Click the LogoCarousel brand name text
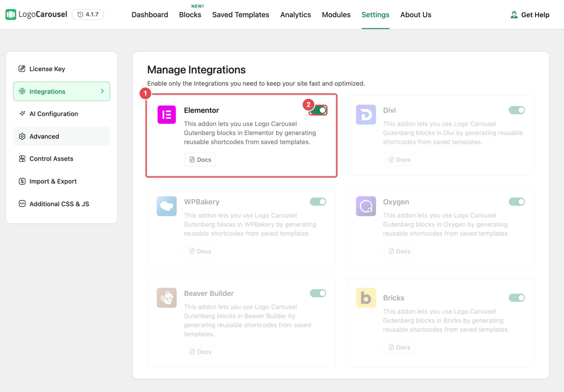Image resolution: width=564 pixels, height=392 pixels. tap(43, 14)
